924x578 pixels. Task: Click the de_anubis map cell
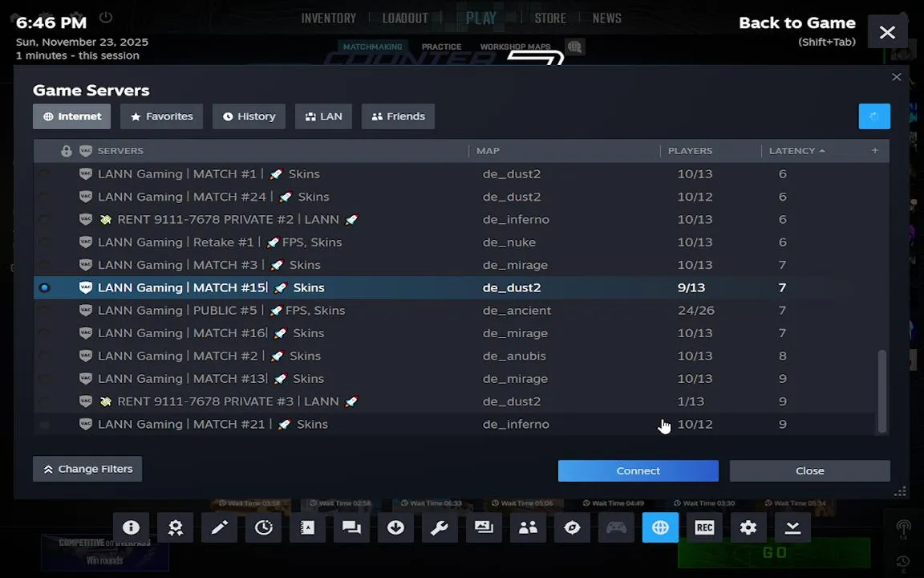[x=514, y=356]
